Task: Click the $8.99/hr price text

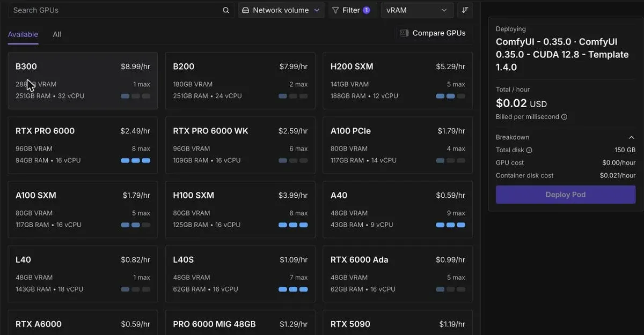Action: coord(135,66)
